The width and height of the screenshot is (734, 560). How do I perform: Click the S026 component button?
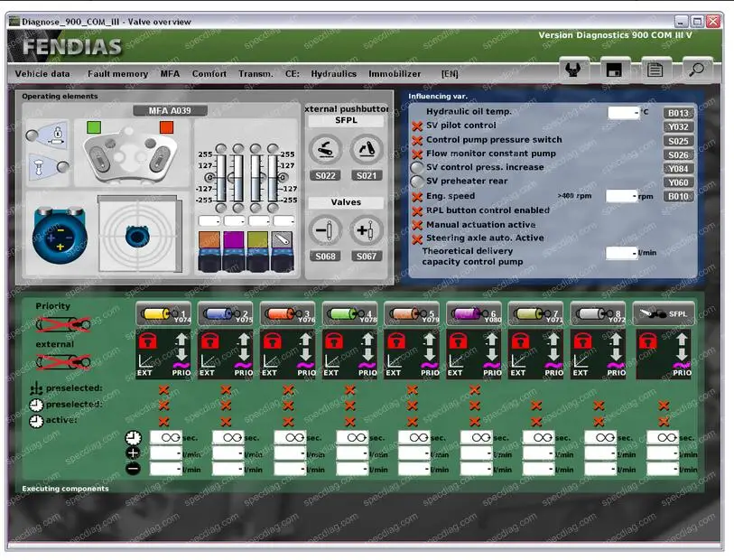[678, 155]
